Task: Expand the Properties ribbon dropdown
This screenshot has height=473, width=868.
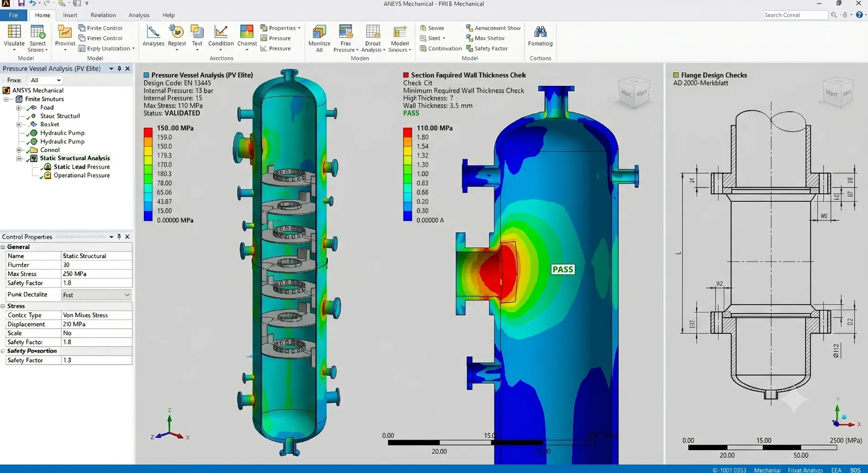Action: pyautogui.click(x=280, y=28)
